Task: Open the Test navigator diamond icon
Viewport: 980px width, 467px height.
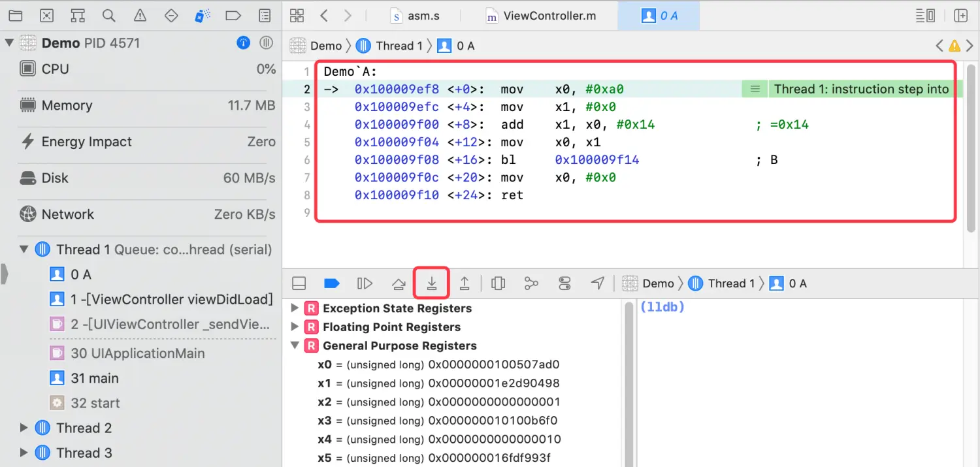Action: coord(171,16)
